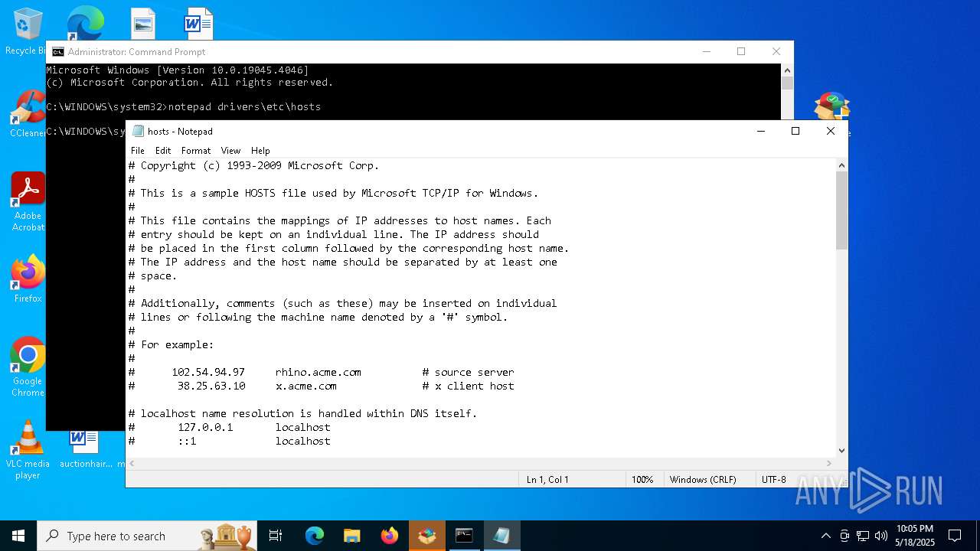Click the Command Prompt system icon in the title bar
Viewport: 980px width, 551px height.
click(58, 52)
